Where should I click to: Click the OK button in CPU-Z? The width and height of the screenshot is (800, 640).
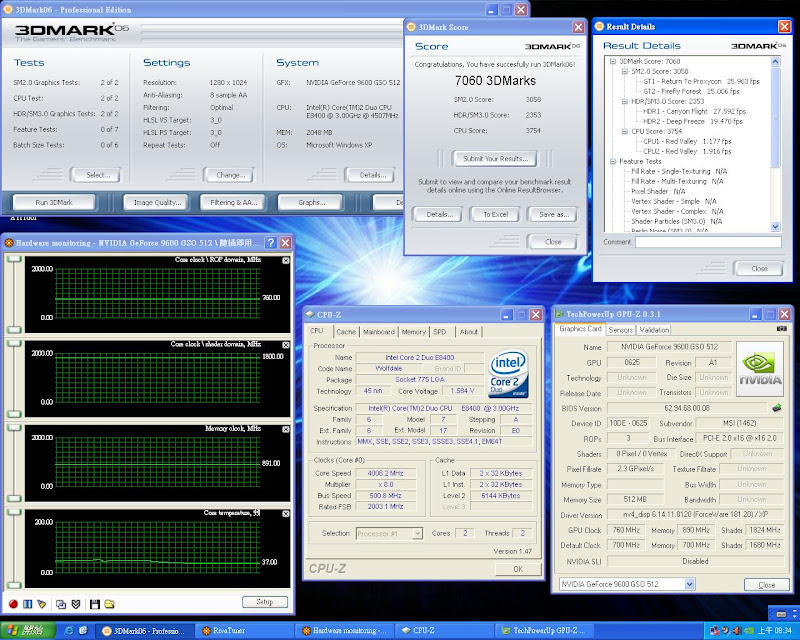(x=518, y=569)
